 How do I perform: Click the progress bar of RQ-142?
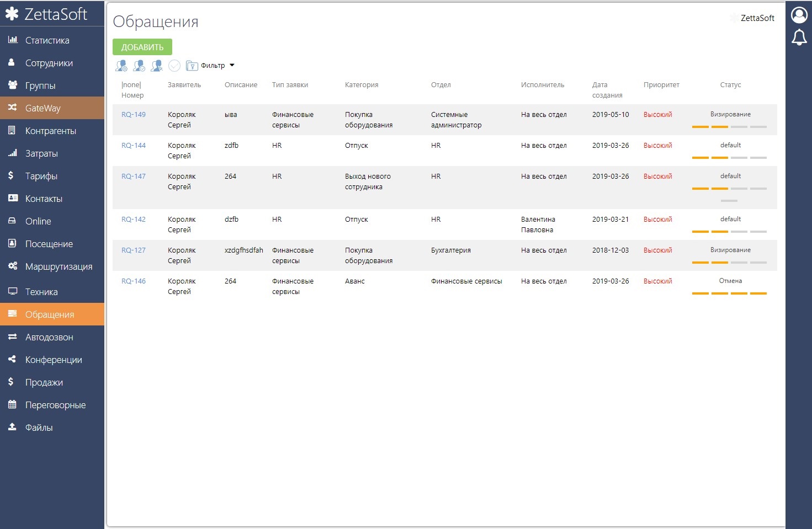(x=729, y=232)
